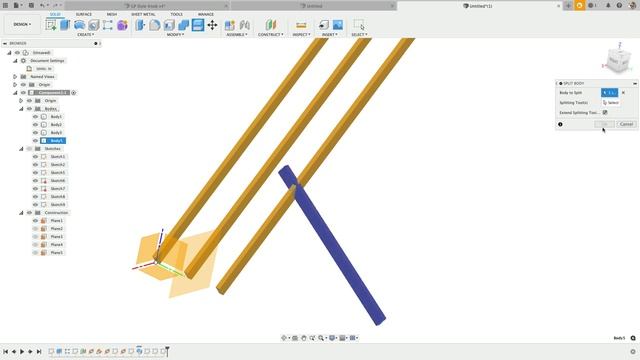Toggle visibility of Body2
The height and width of the screenshot is (360, 640).
(x=36, y=124)
